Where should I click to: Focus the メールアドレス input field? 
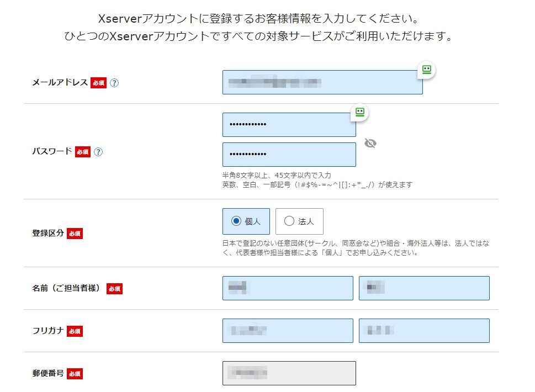coord(322,83)
